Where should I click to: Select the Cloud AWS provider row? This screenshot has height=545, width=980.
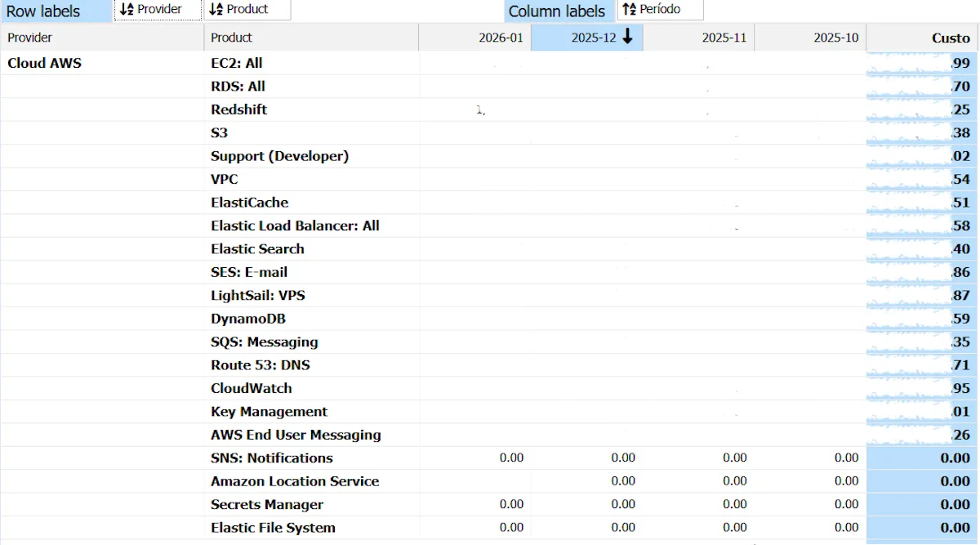coord(44,63)
